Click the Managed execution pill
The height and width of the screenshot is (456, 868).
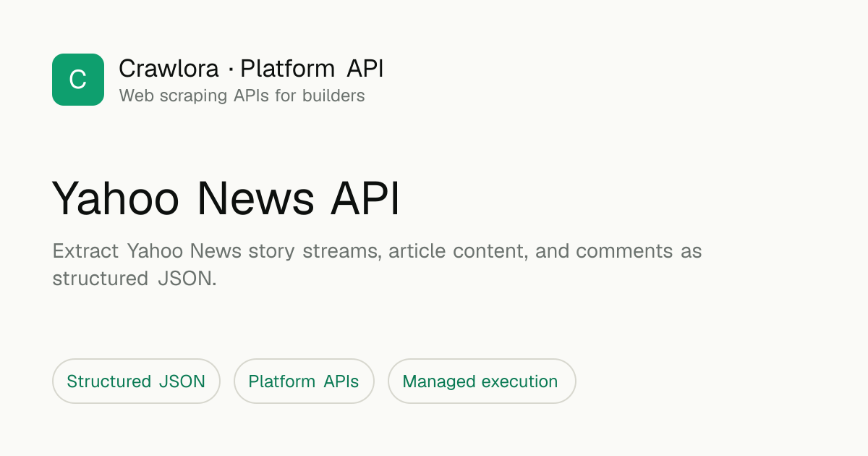pyautogui.click(x=482, y=381)
